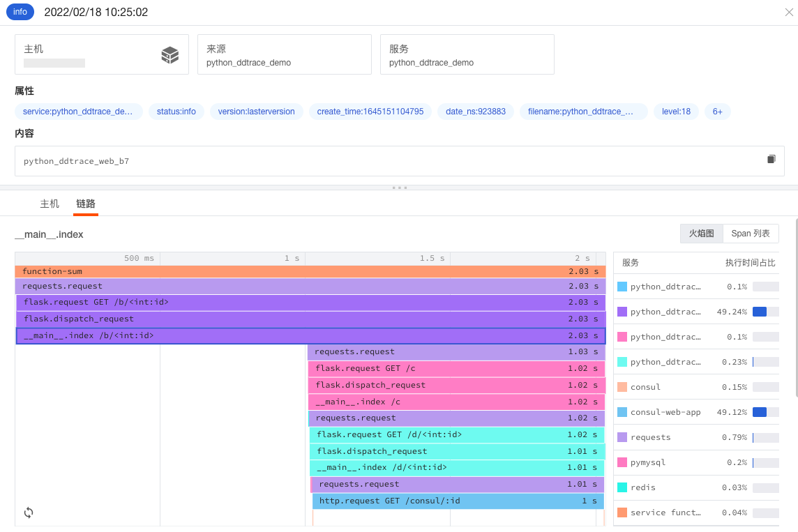This screenshot has width=798, height=532.
Task: Expand the 6+ hidden attributes tag
Action: click(x=717, y=112)
